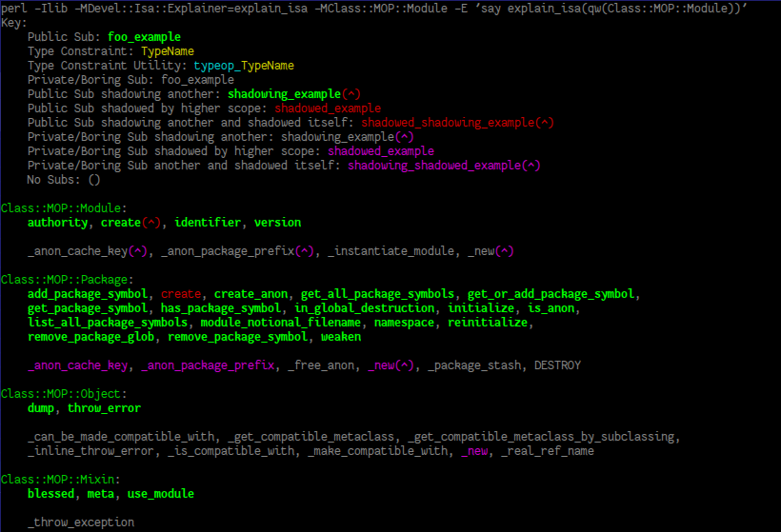Click the 'use_module' method name
This screenshot has width=781, height=532.
click(x=161, y=494)
